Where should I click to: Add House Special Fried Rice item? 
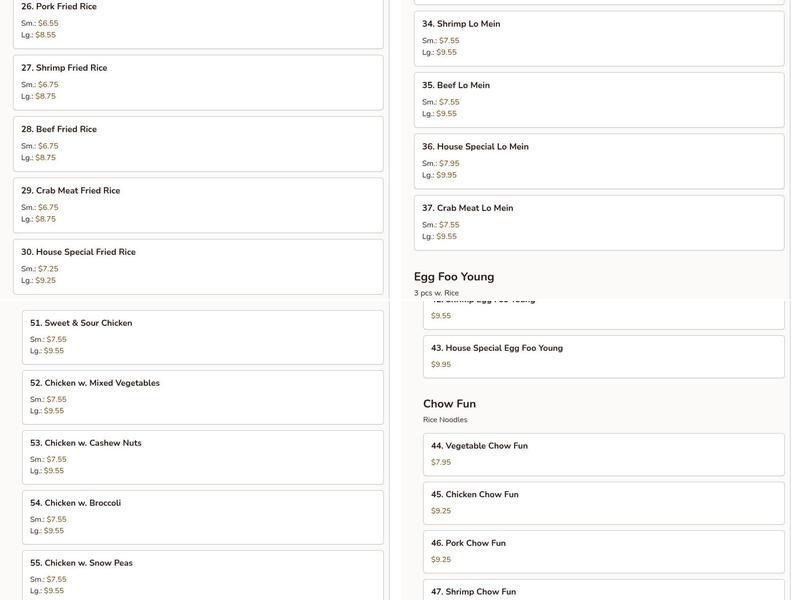coord(198,266)
